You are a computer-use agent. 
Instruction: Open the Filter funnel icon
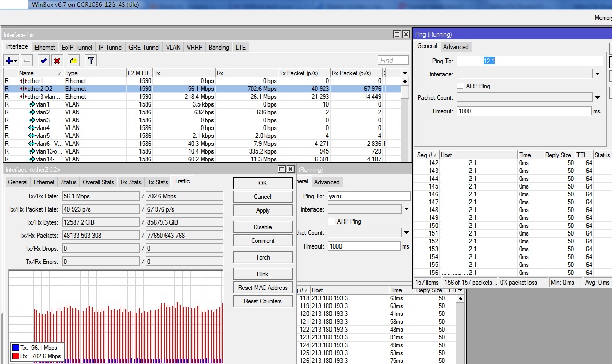(91, 61)
